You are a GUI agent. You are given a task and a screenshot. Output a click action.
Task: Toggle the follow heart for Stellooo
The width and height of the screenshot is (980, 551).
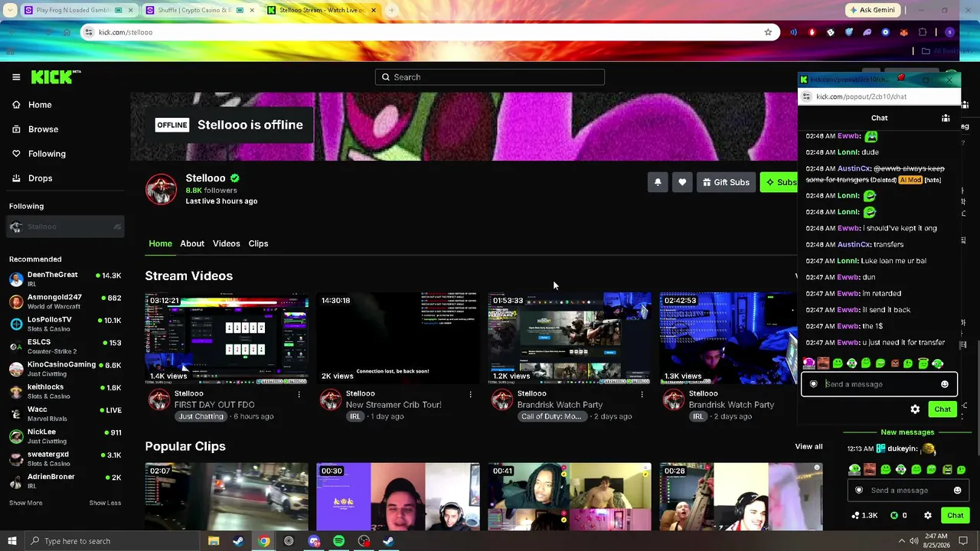(x=682, y=182)
